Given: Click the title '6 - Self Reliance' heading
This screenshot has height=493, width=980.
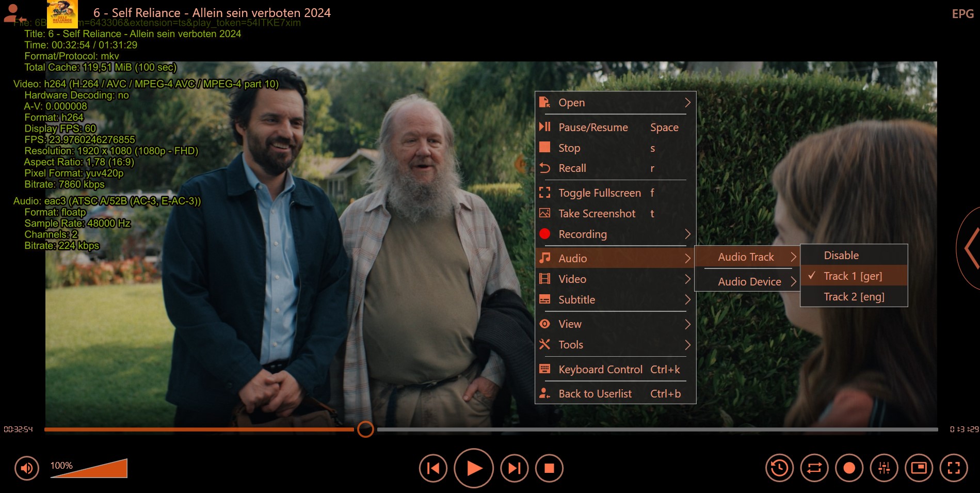Looking at the screenshot, I should click(x=212, y=13).
